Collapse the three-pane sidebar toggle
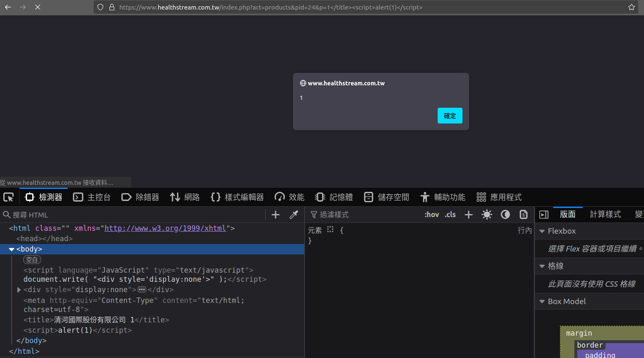This screenshot has width=644, height=358. point(544,215)
